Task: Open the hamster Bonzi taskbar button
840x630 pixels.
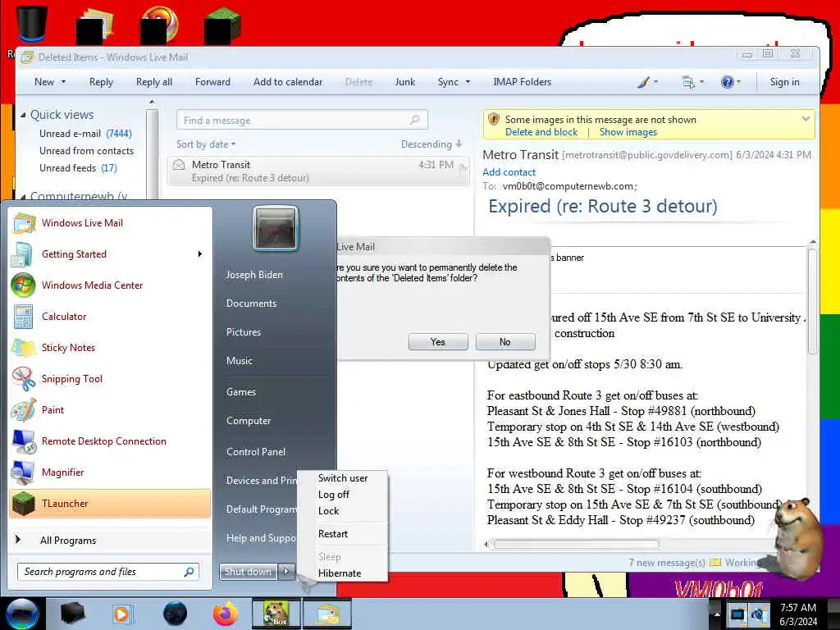Action: coord(276,614)
